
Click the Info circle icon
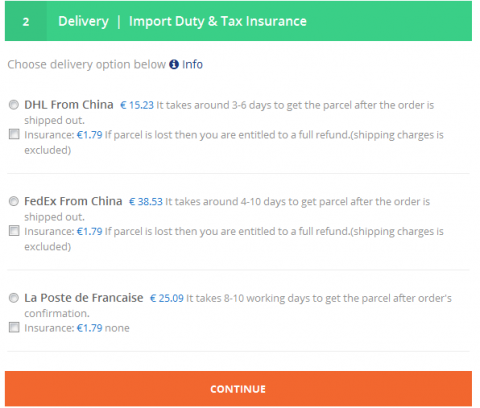tap(174, 64)
